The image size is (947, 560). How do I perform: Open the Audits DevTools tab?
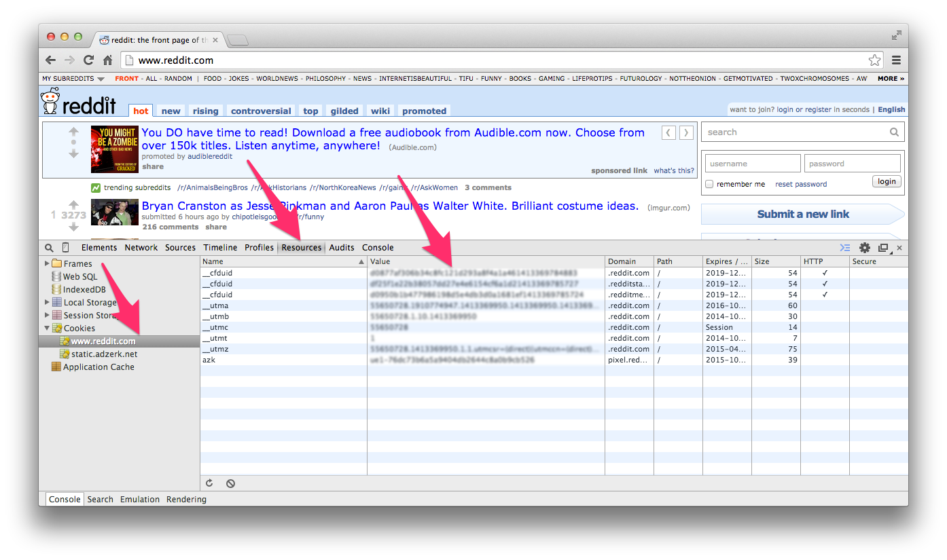pyautogui.click(x=342, y=248)
